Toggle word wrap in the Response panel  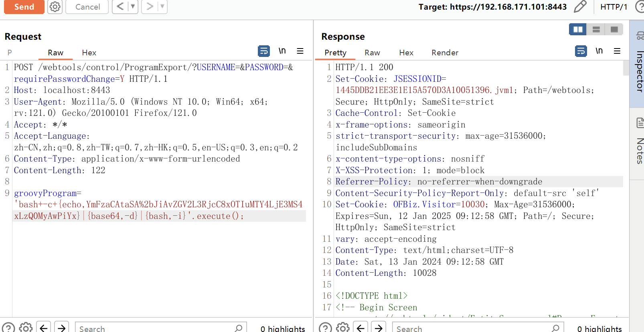581,51
